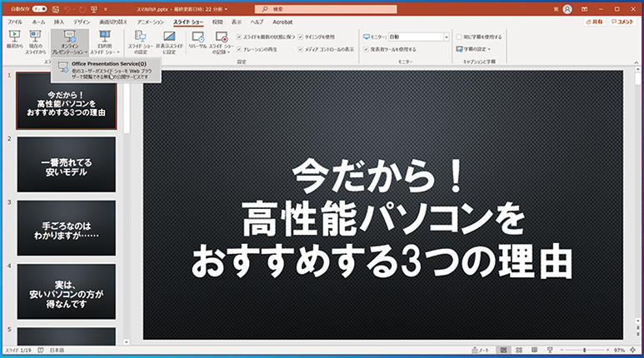Click the Share (共有) button
644x358 pixels.
594,22
